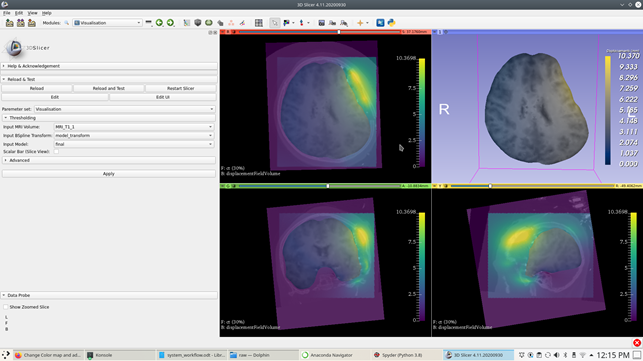Open the Visualisation modules combo box
This screenshot has height=361, width=643.
(x=107, y=23)
